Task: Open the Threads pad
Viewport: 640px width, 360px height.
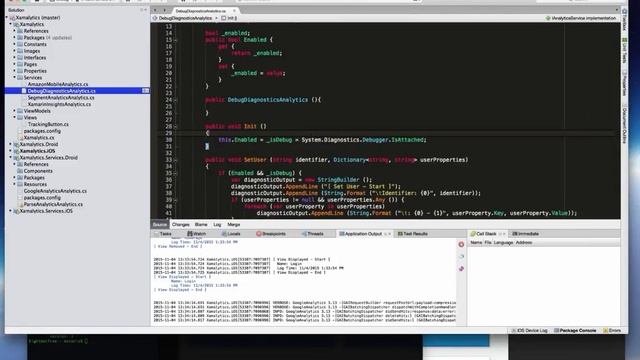Action: tap(312, 234)
